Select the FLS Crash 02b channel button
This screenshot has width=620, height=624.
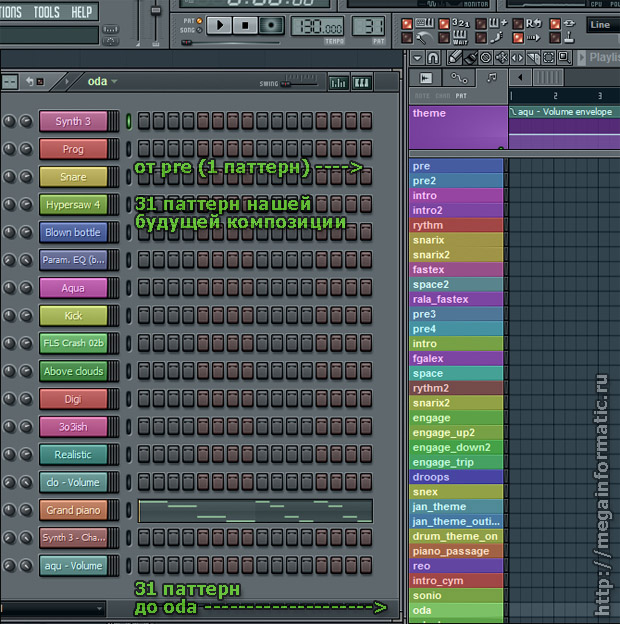coord(73,343)
